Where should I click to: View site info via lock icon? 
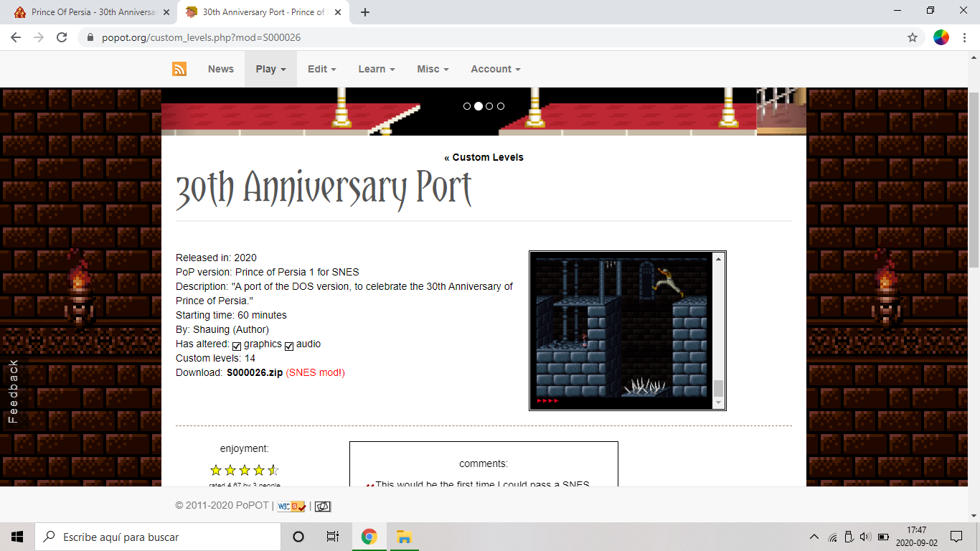[x=90, y=37]
